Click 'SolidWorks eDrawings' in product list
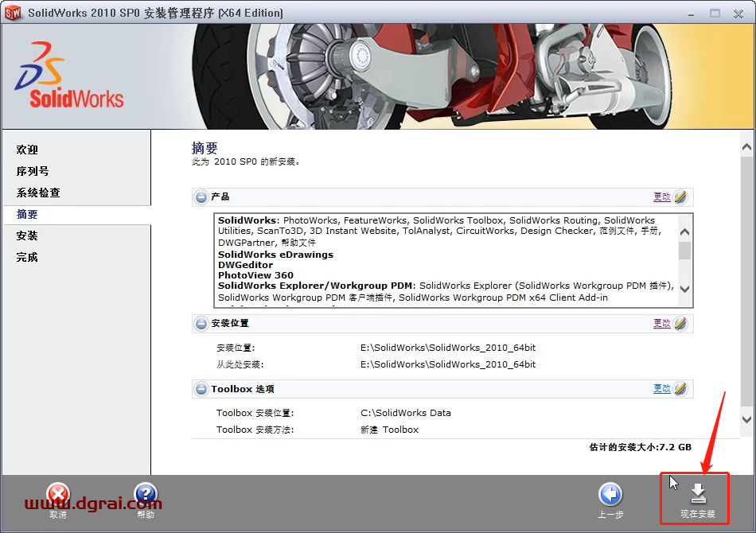 (x=275, y=255)
